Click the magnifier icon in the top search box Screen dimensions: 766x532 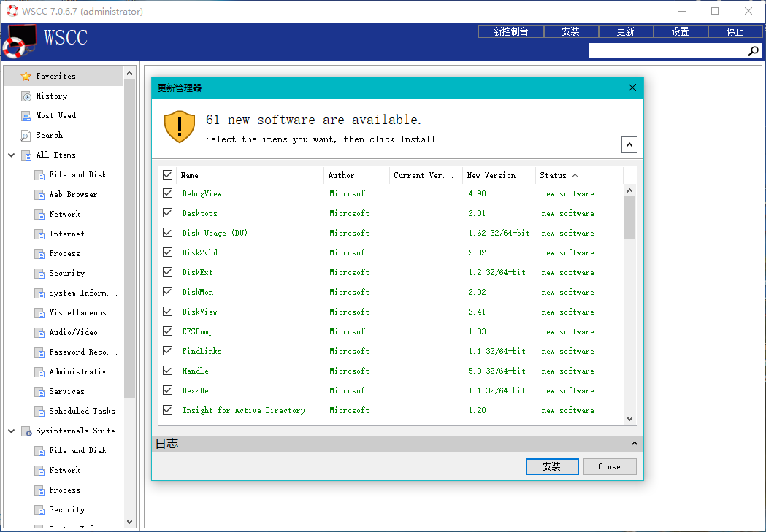pos(754,51)
